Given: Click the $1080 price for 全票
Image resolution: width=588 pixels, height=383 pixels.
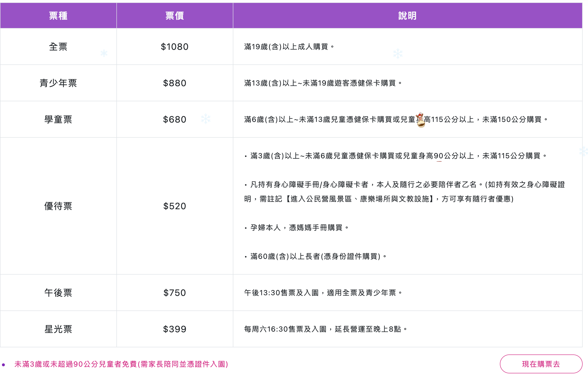Looking at the screenshot, I should pos(175,47).
